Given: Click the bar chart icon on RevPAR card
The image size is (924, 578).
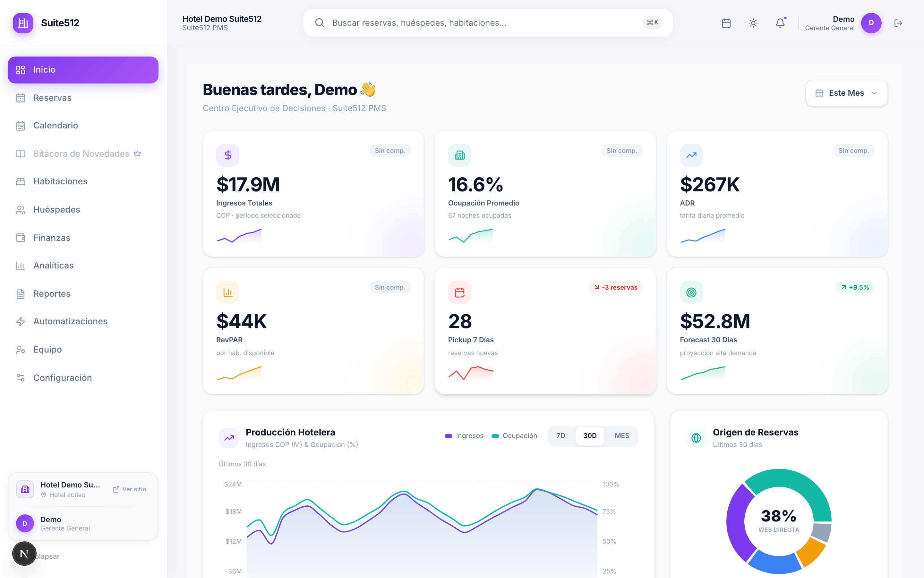Looking at the screenshot, I should pyautogui.click(x=228, y=292).
